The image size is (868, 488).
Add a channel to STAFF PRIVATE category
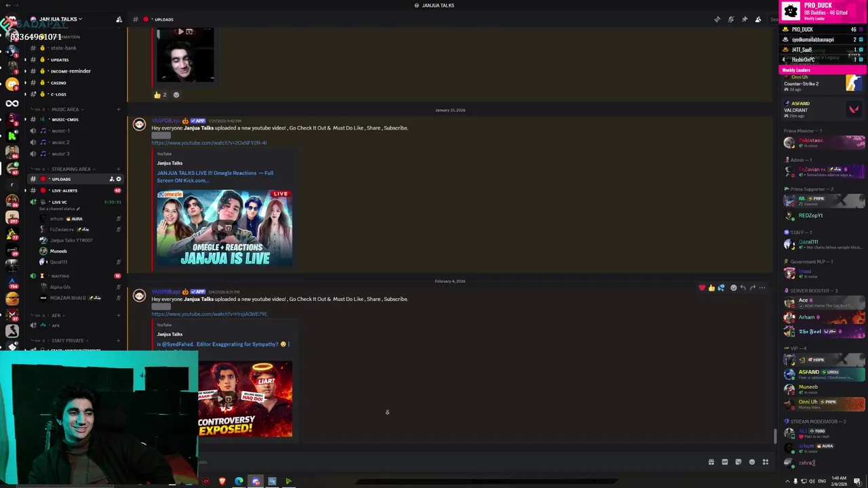[x=118, y=340]
